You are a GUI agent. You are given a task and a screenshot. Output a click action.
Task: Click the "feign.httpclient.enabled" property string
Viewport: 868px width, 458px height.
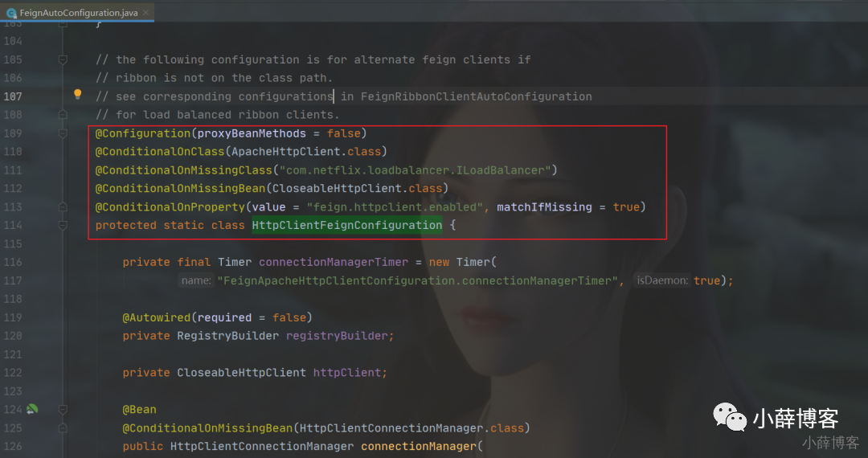coord(395,207)
